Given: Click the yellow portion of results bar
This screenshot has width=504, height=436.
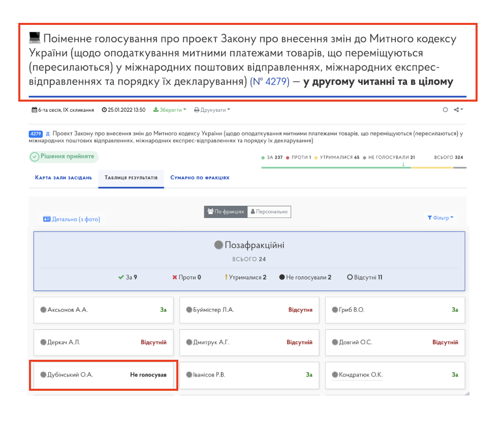Looking at the screenshot, I should 432,168.
